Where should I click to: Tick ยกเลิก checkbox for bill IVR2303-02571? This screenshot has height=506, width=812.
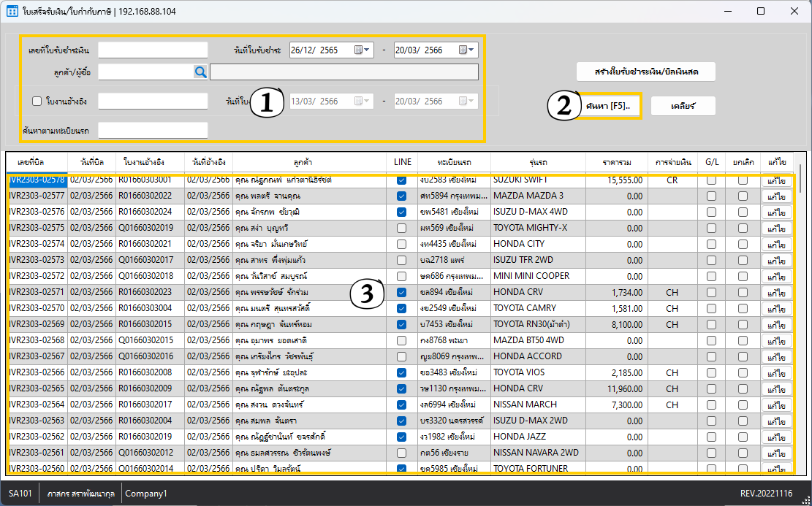[743, 292]
